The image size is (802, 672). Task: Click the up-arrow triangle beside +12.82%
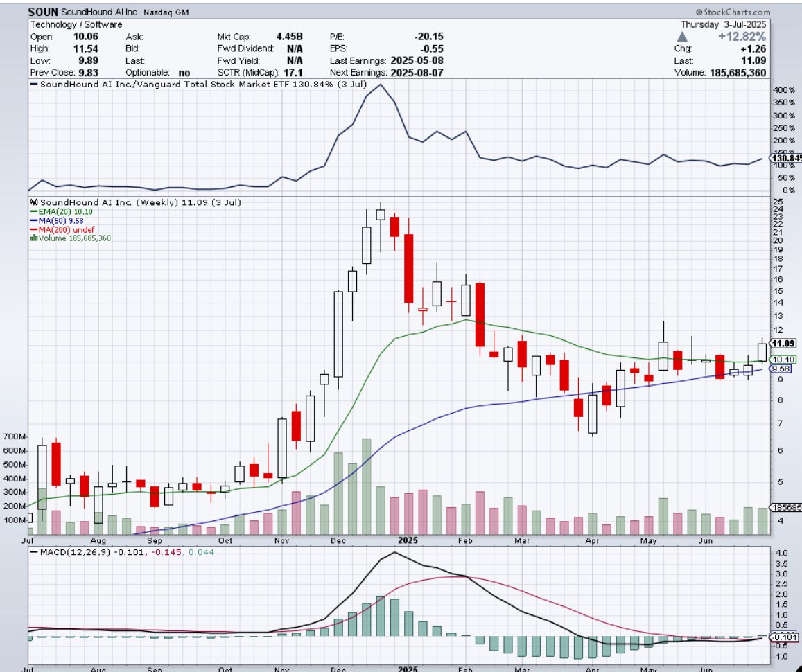tap(682, 37)
